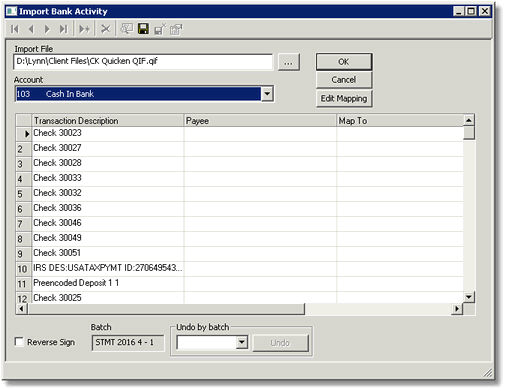Click the new record arrow-star icon
506x391 pixels.
(x=84, y=29)
